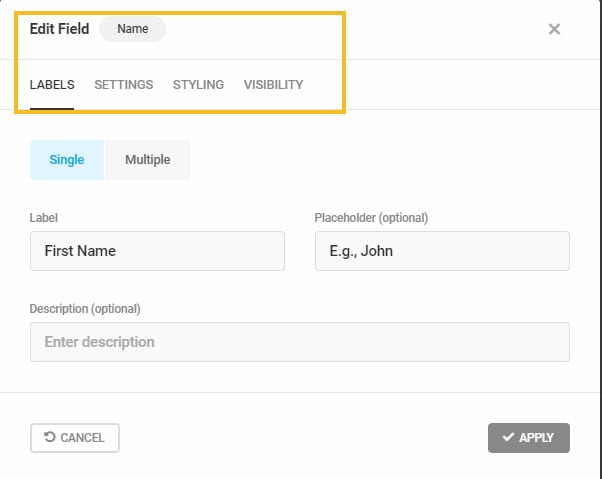Click the Placeholder field with E.g., John
The height and width of the screenshot is (479, 602).
point(442,251)
